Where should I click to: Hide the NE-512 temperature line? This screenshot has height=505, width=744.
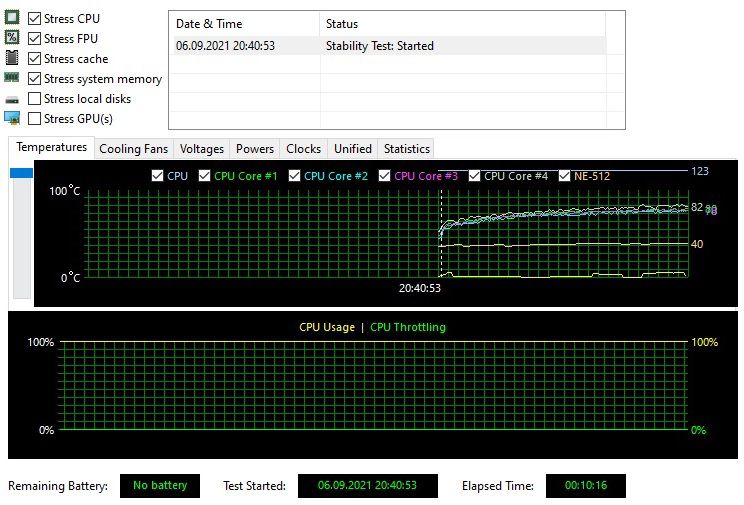pyautogui.click(x=565, y=176)
